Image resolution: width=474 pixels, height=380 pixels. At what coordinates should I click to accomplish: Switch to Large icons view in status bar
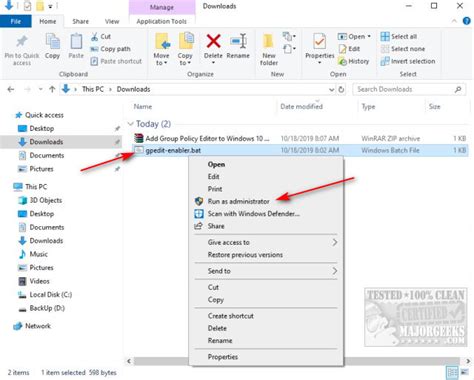pos(465,372)
